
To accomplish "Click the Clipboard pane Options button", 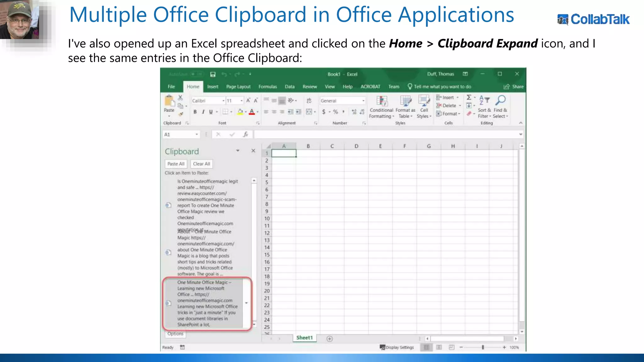I will pyautogui.click(x=175, y=334).
